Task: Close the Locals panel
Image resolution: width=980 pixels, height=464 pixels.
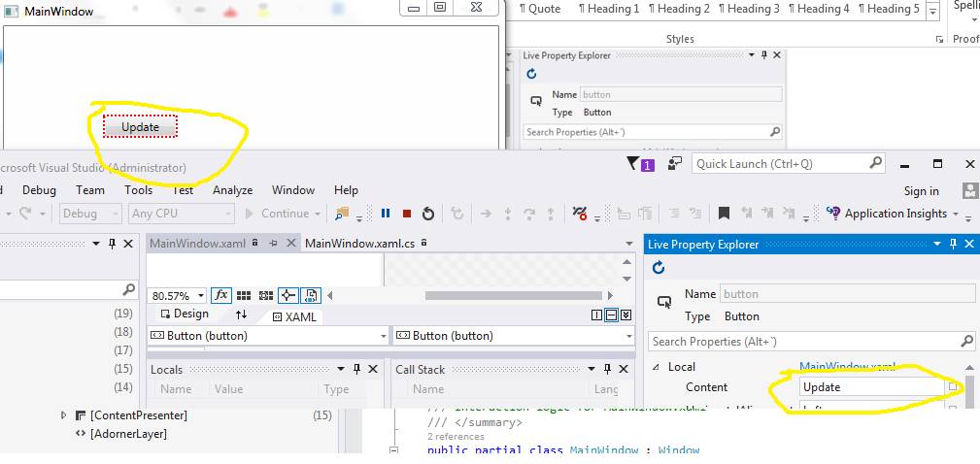Action: click(373, 370)
